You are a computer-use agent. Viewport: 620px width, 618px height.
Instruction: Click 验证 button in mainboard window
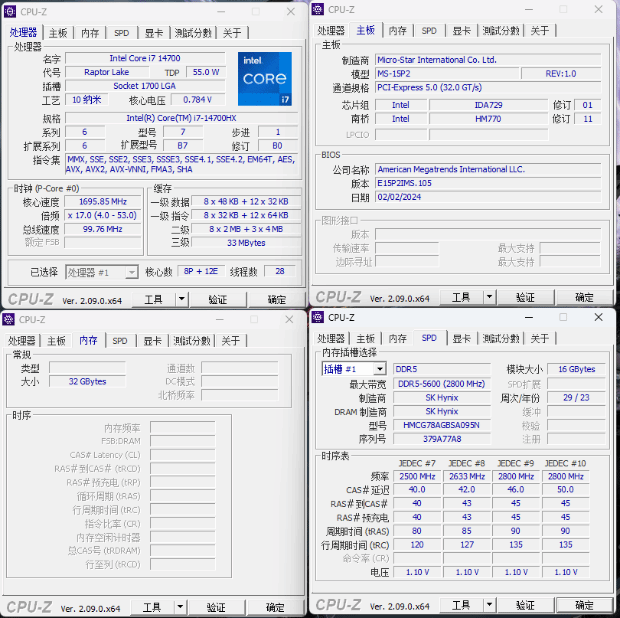click(525, 297)
